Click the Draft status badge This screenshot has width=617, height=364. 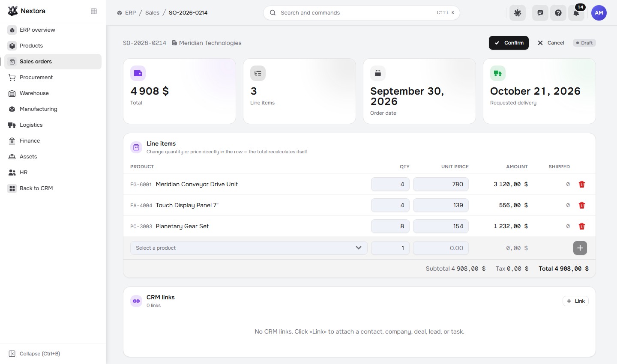point(584,43)
